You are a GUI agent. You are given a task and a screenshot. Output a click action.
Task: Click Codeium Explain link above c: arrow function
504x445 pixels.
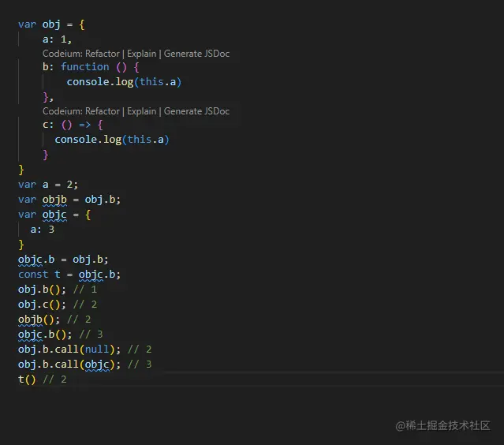coord(141,111)
